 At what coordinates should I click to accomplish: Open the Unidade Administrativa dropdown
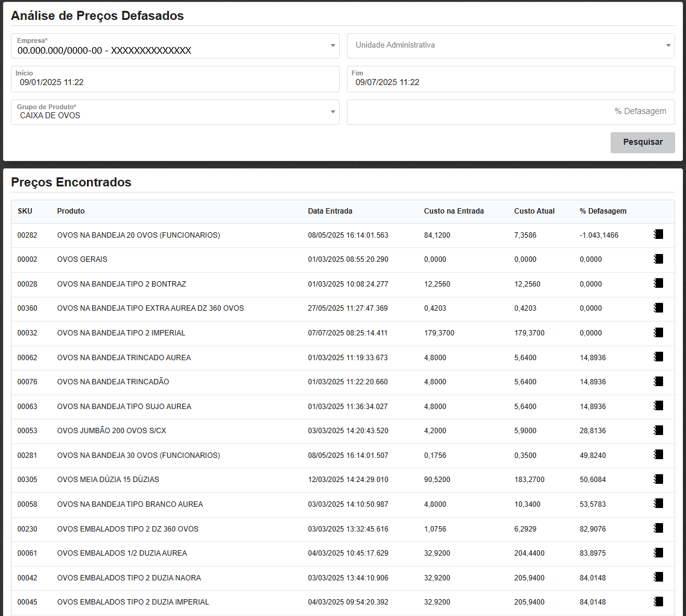(x=668, y=46)
